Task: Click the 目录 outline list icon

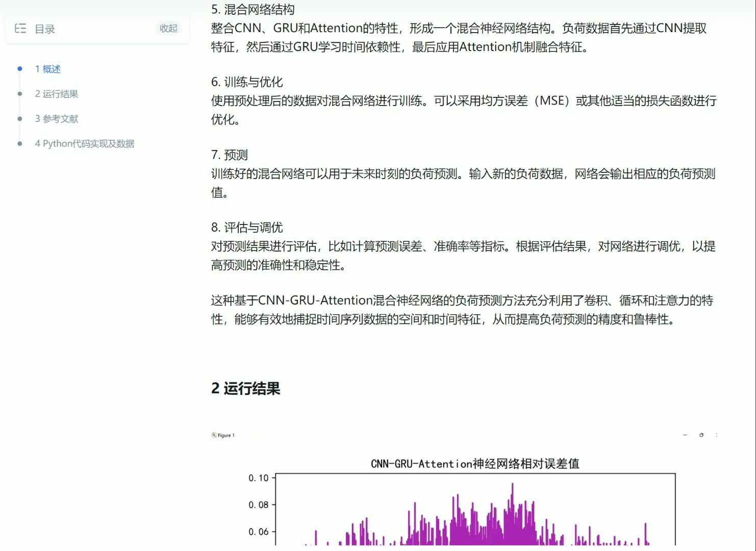Action: (20, 29)
